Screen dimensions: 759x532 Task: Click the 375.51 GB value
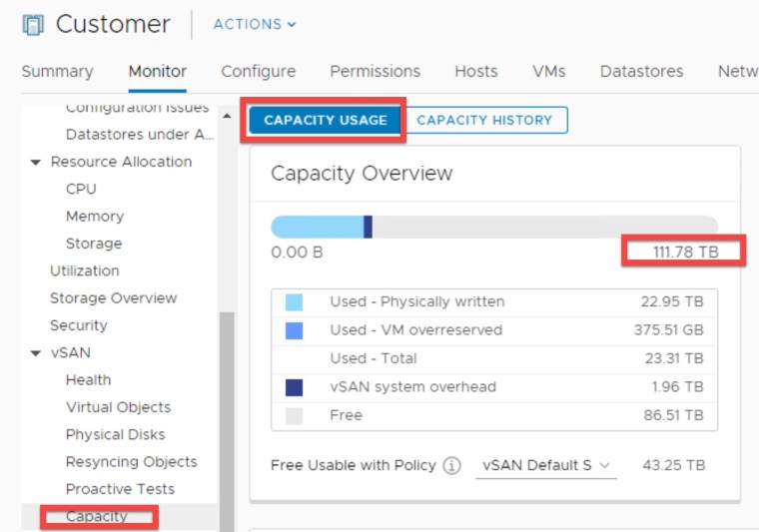[668, 330]
